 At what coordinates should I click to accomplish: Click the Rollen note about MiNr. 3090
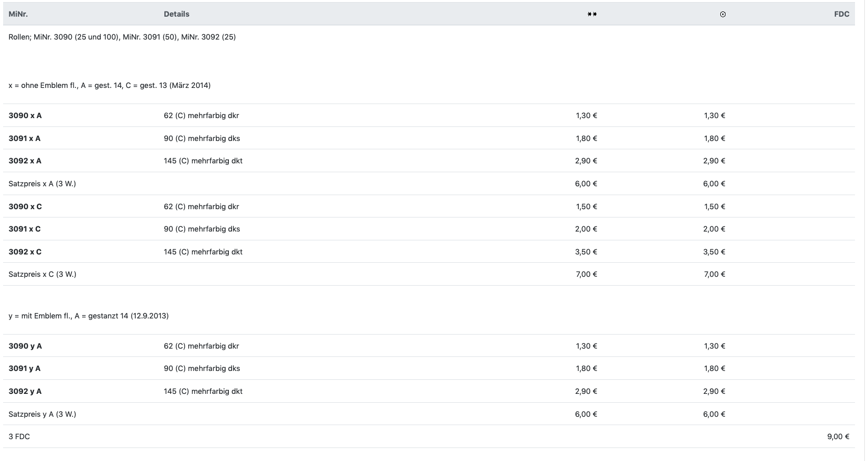coord(122,37)
